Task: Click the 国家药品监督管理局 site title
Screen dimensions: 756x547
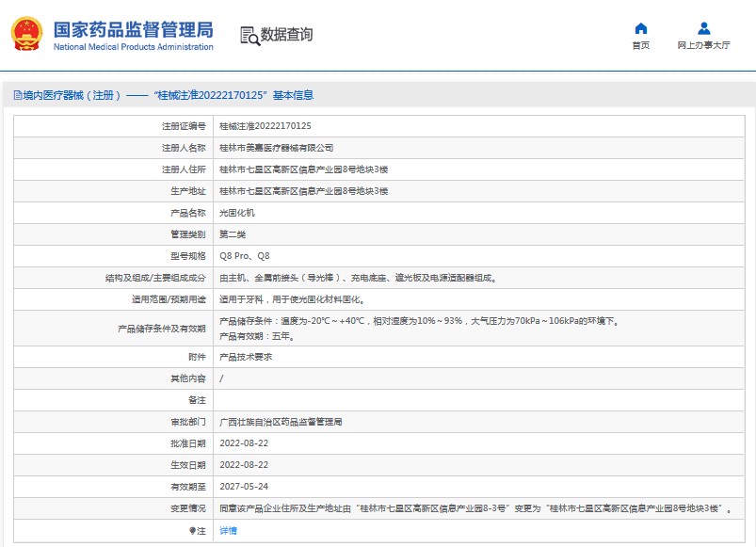Action: tap(133, 29)
